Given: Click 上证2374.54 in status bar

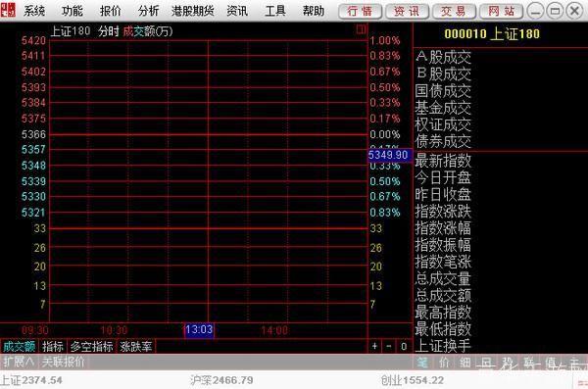Looking at the screenshot, I should [x=31, y=380].
